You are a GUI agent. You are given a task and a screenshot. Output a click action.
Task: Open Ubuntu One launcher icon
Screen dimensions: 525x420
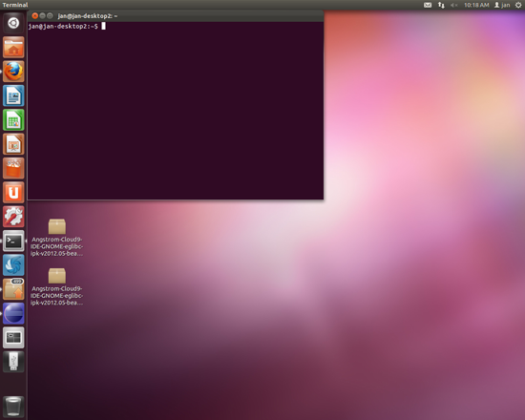click(x=13, y=193)
